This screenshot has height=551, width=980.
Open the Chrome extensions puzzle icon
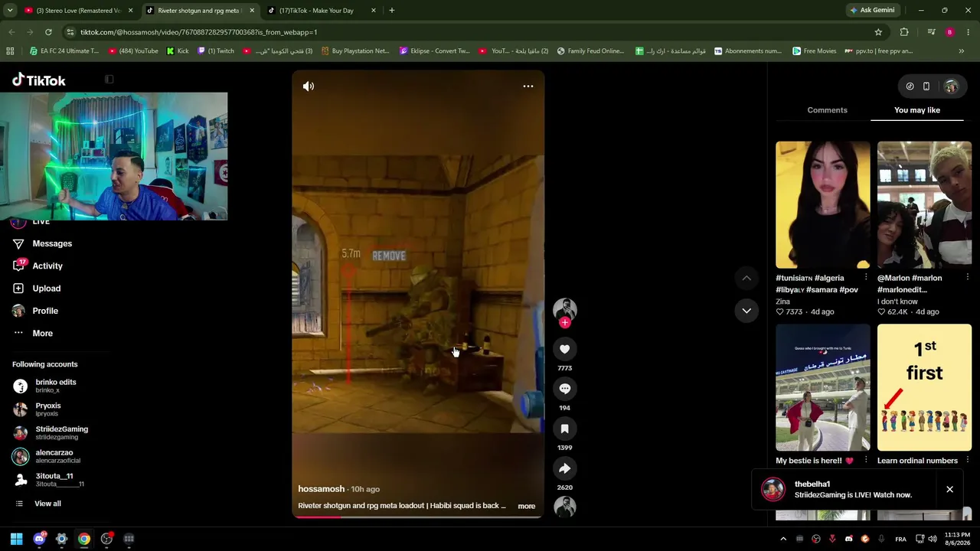(904, 32)
